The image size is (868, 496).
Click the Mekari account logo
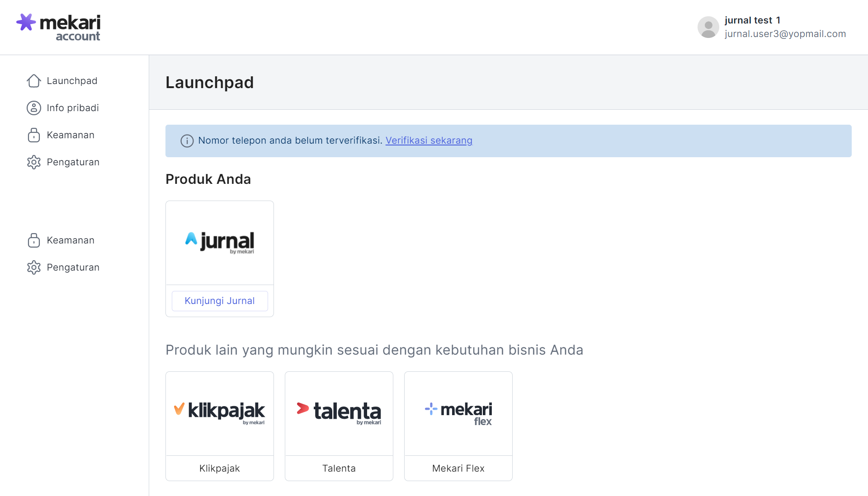coord(58,28)
